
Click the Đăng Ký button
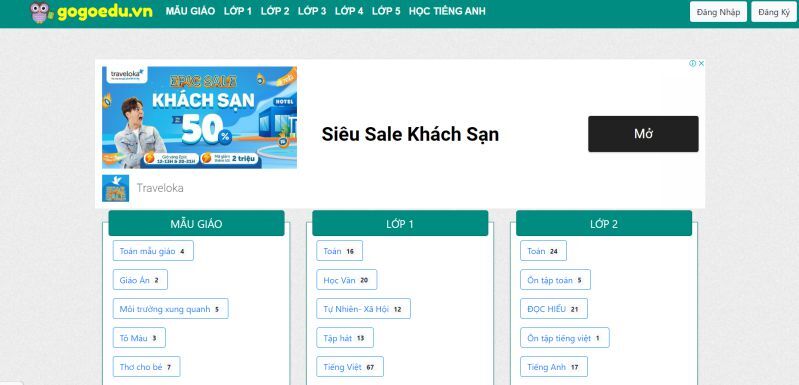point(774,12)
